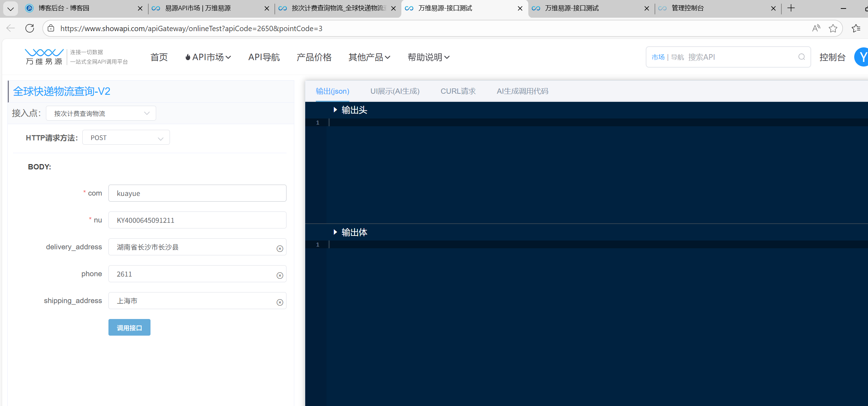The width and height of the screenshot is (868, 406).
Task: Open a new browser tab with plus icon
Action: (791, 8)
